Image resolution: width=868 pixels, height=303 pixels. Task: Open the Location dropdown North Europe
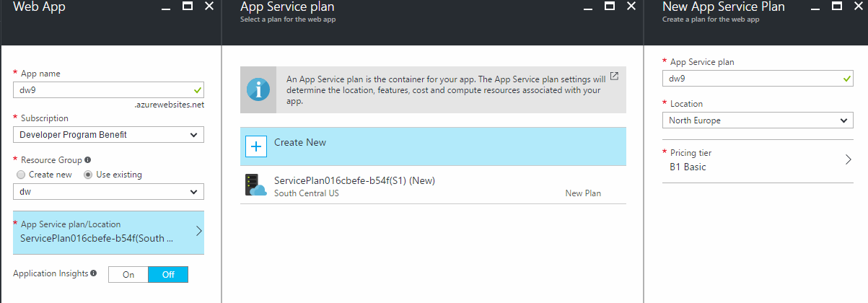coord(758,120)
